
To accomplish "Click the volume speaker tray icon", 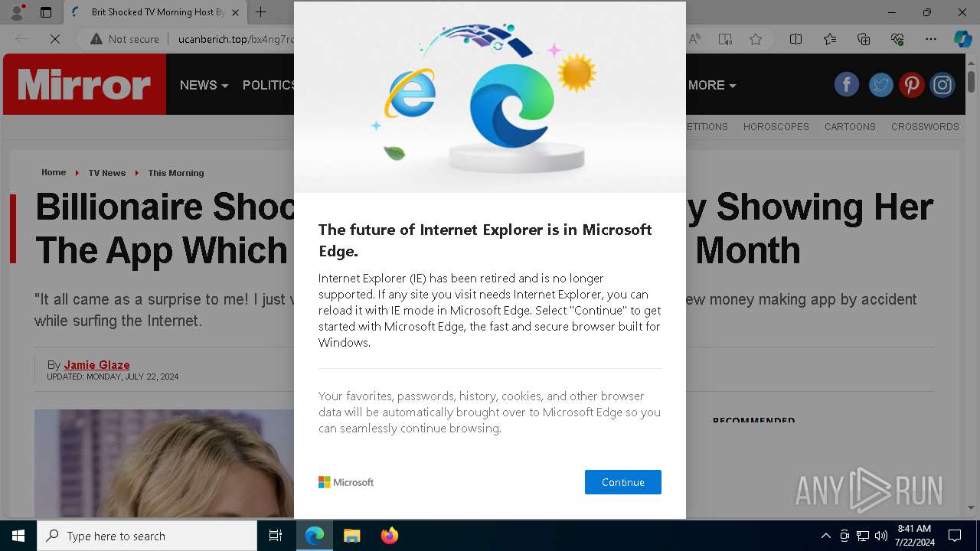I will click(880, 536).
